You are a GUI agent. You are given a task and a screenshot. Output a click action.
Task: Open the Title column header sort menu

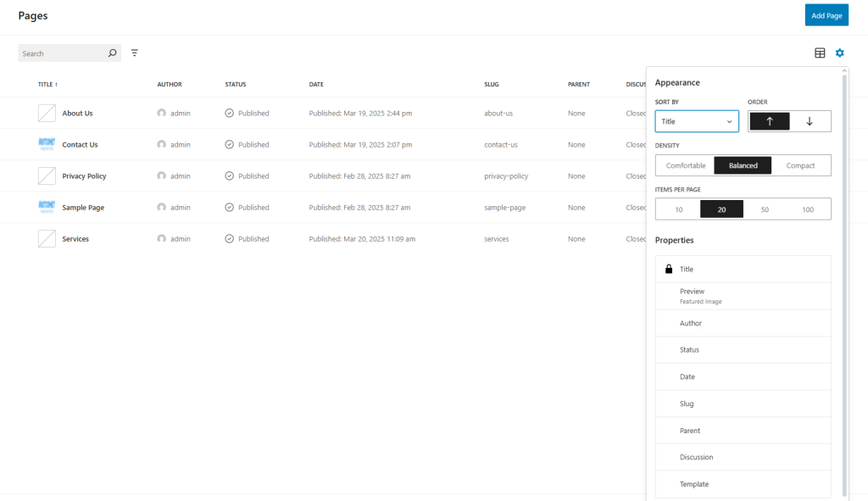42,84
